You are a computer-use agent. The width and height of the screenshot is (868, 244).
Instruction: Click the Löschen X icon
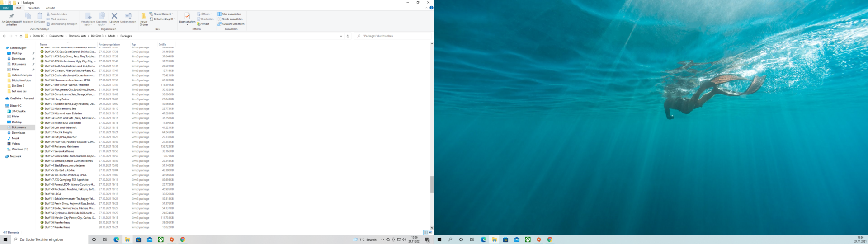pos(114,16)
